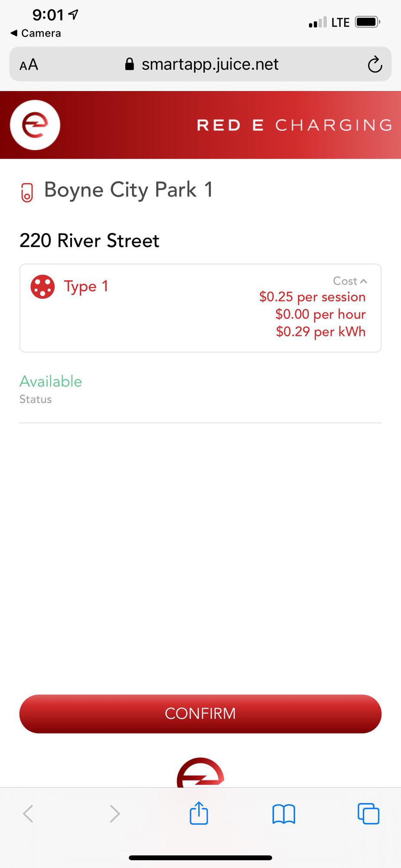This screenshot has height=868, width=401.
Task: Tap the Available status text
Action: (x=51, y=381)
